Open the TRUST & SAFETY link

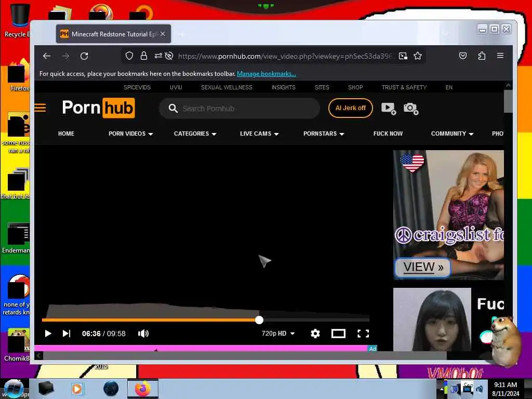coord(404,87)
